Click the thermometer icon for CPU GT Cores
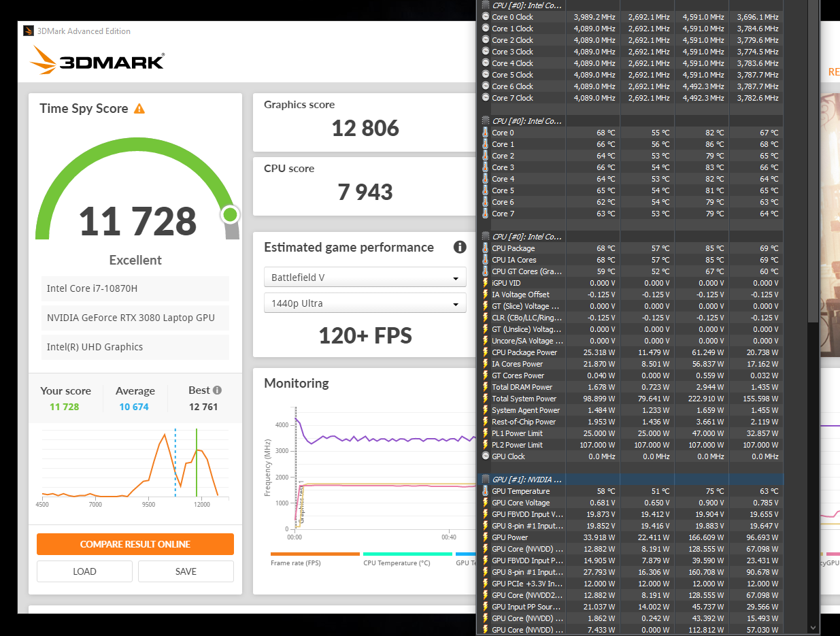Image resolution: width=840 pixels, height=636 pixels. point(485,271)
